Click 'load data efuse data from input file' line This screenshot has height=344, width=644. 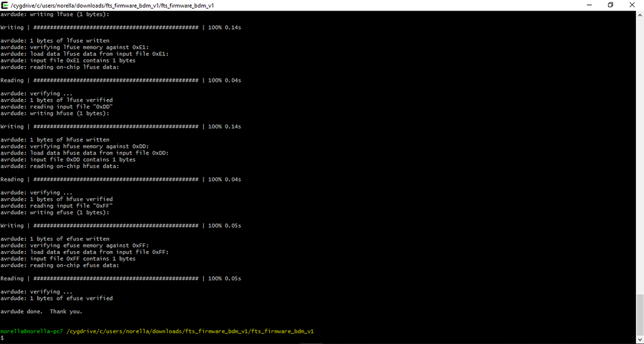click(x=85, y=252)
